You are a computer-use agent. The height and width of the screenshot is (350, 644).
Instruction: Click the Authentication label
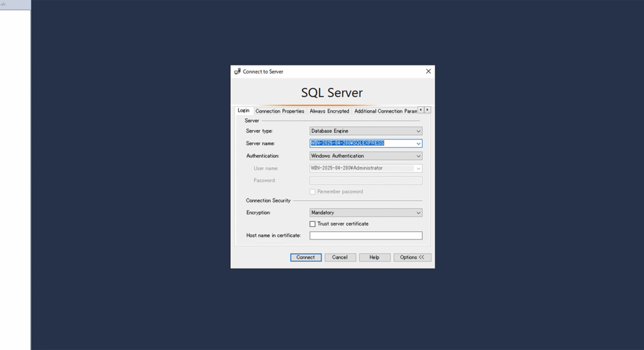262,156
